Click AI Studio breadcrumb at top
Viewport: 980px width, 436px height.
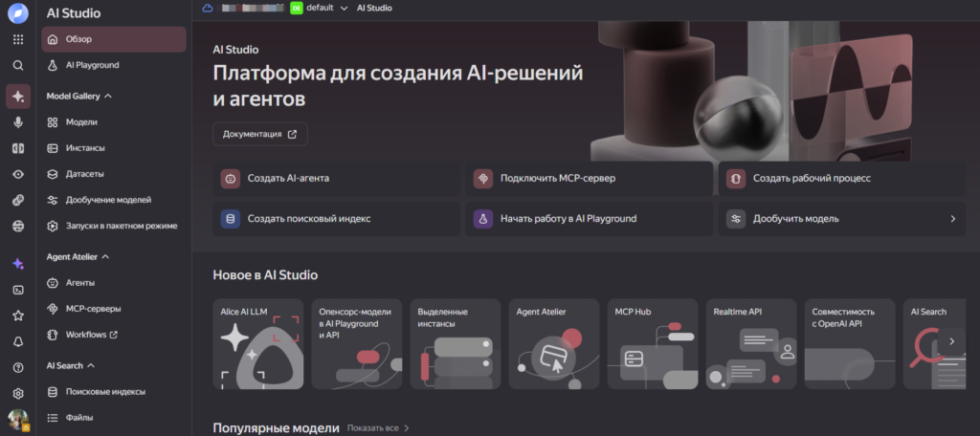(x=374, y=8)
